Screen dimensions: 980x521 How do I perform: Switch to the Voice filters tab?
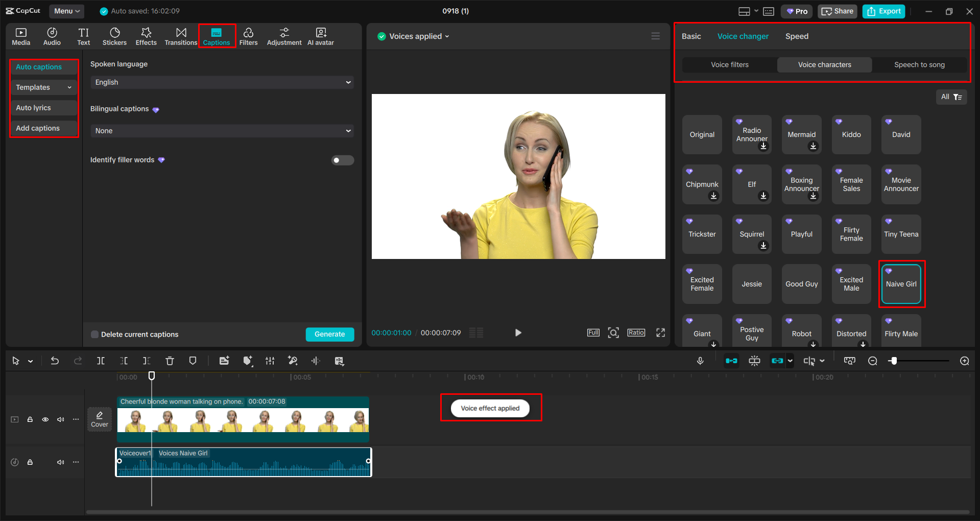pos(729,64)
